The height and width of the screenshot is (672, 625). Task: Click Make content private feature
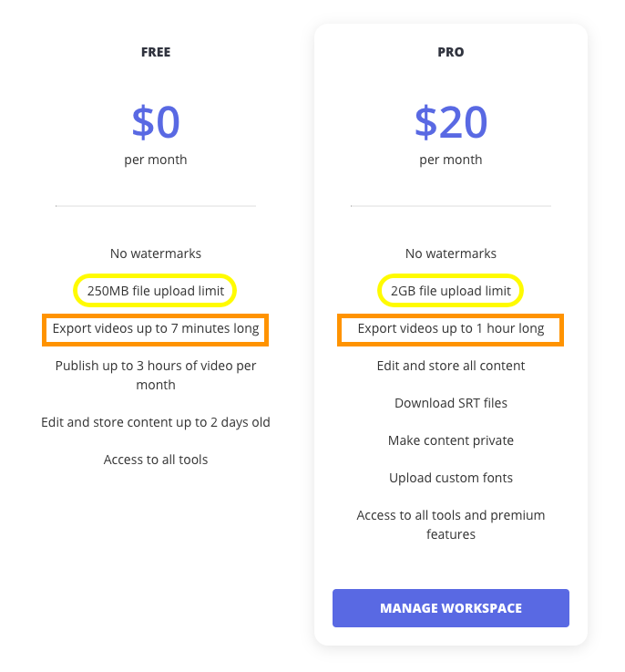click(x=450, y=440)
